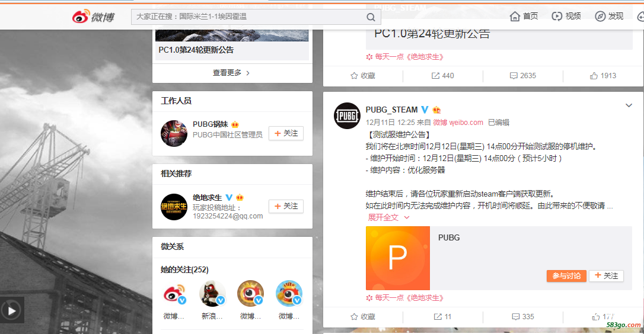Open 绝地求生 profile name
644x334 pixels.
tap(208, 197)
